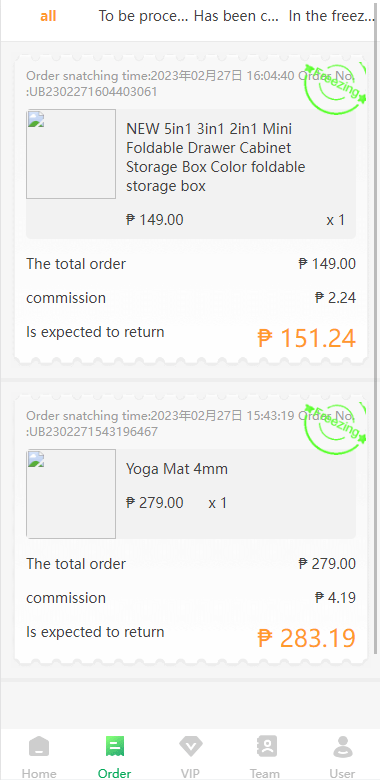
Task: Open the 'Yoga Mat 4mm' product title
Action: tap(177, 469)
